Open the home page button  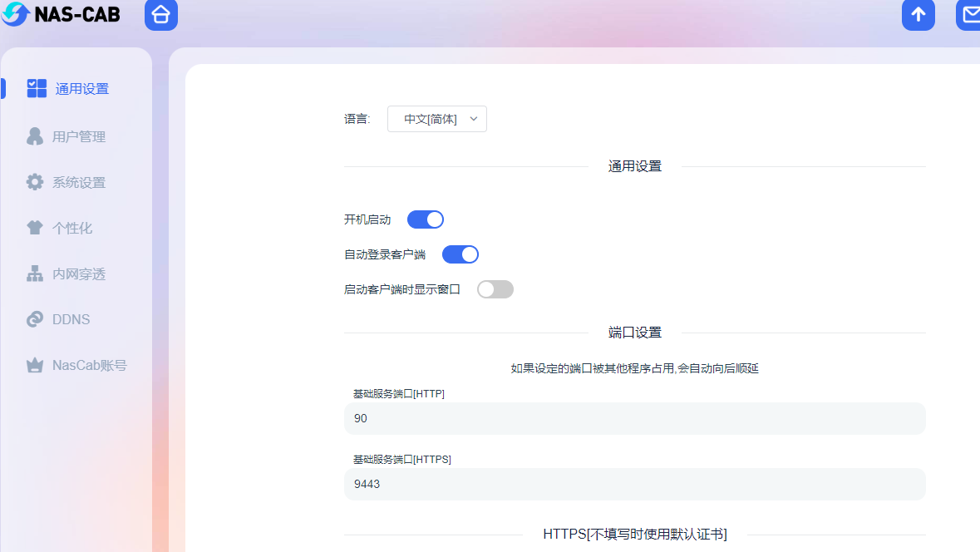tap(161, 14)
